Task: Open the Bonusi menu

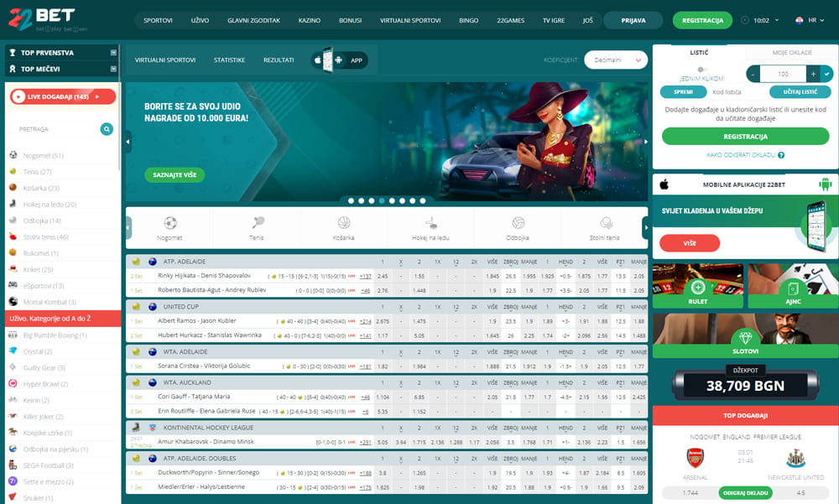Action: (350, 20)
